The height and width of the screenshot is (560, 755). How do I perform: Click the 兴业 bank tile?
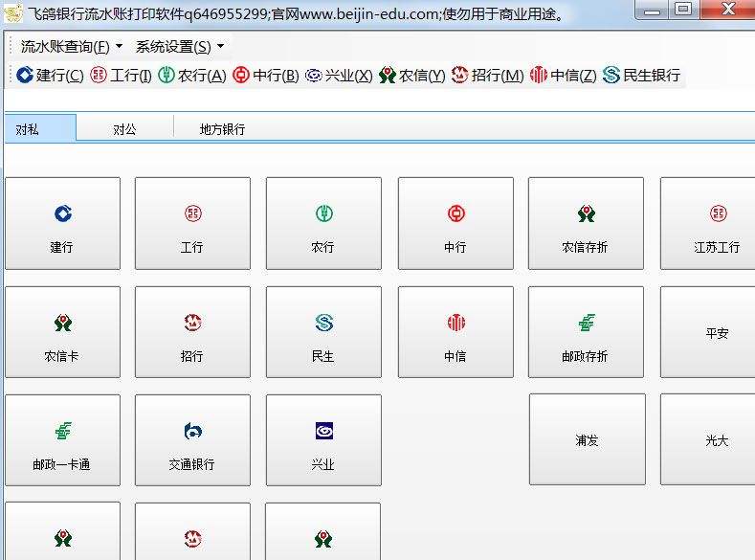tap(323, 440)
